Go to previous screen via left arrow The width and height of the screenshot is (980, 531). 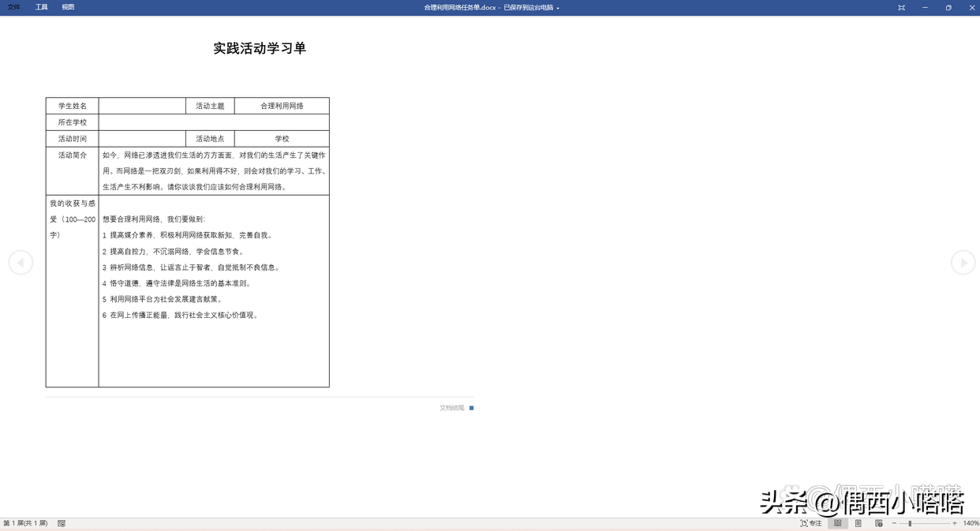click(x=21, y=263)
